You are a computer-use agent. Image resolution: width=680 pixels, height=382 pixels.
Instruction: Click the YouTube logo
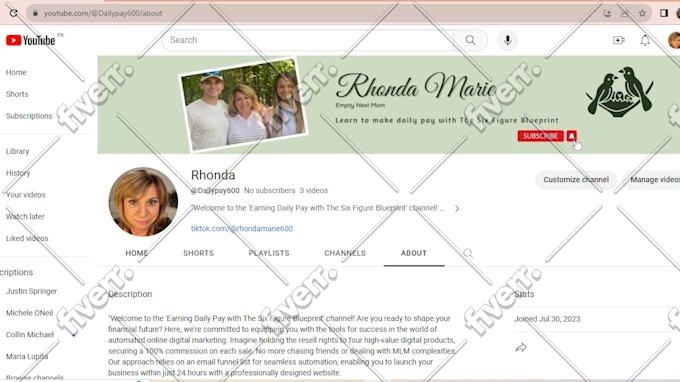click(30, 40)
